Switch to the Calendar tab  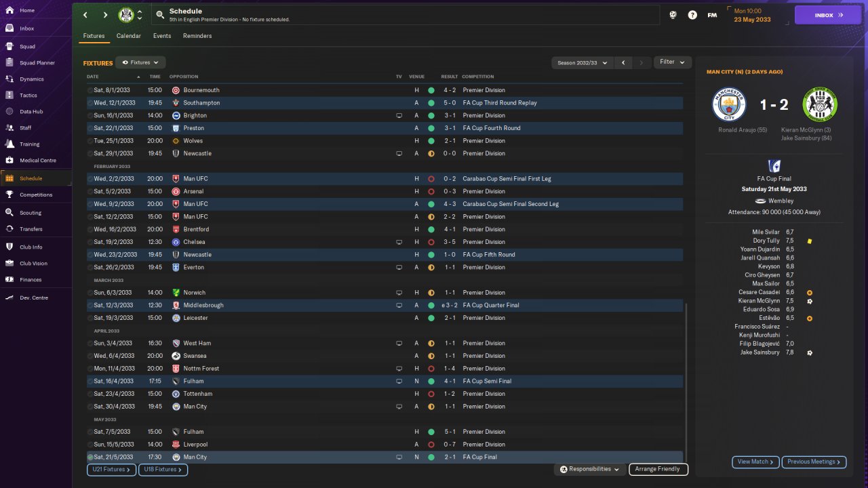click(x=129, y=36)
